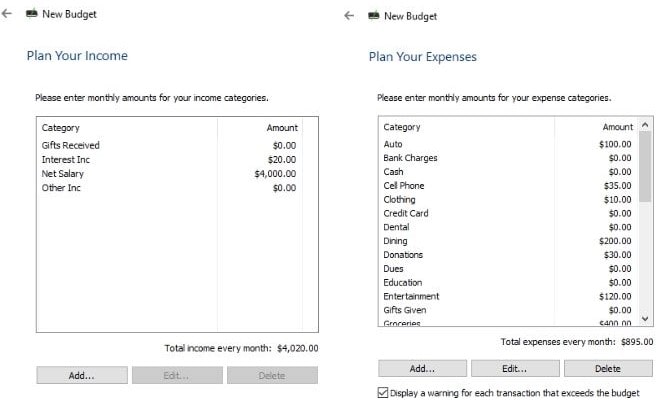The image size is (657, 408).
Task: Select Bank Charges expense row
Action: (507, 158)
